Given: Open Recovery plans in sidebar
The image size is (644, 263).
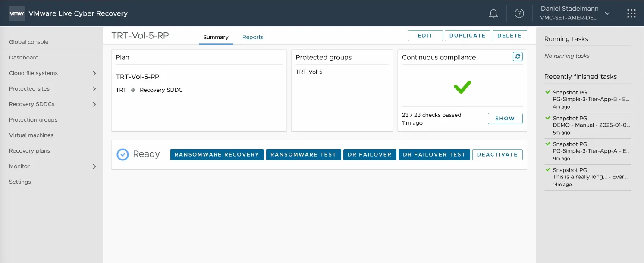Looking at the screenshot, I should 29,151.
